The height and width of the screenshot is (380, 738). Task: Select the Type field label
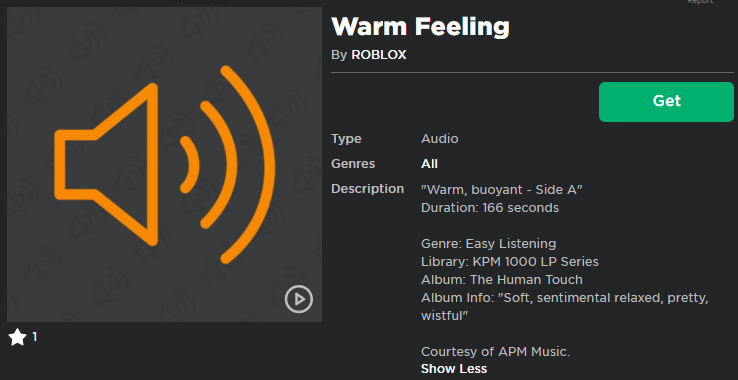click(346, 139)
